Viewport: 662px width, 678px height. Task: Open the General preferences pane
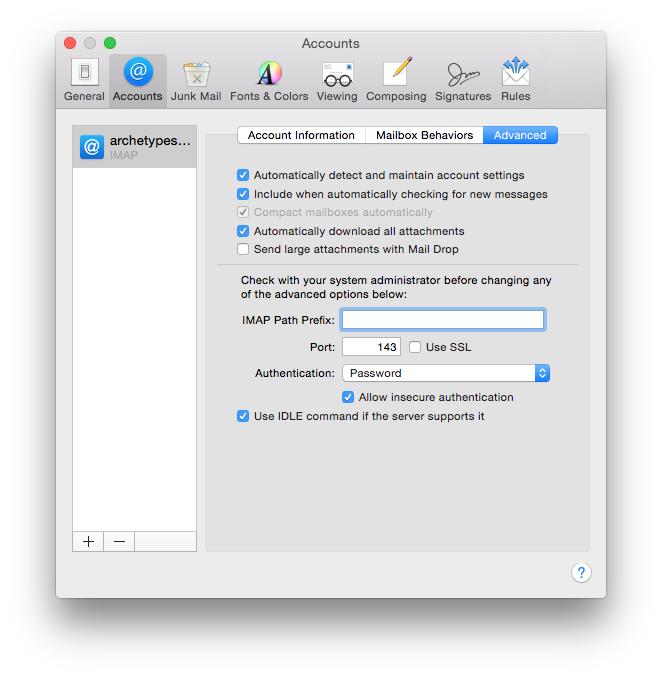84,80
